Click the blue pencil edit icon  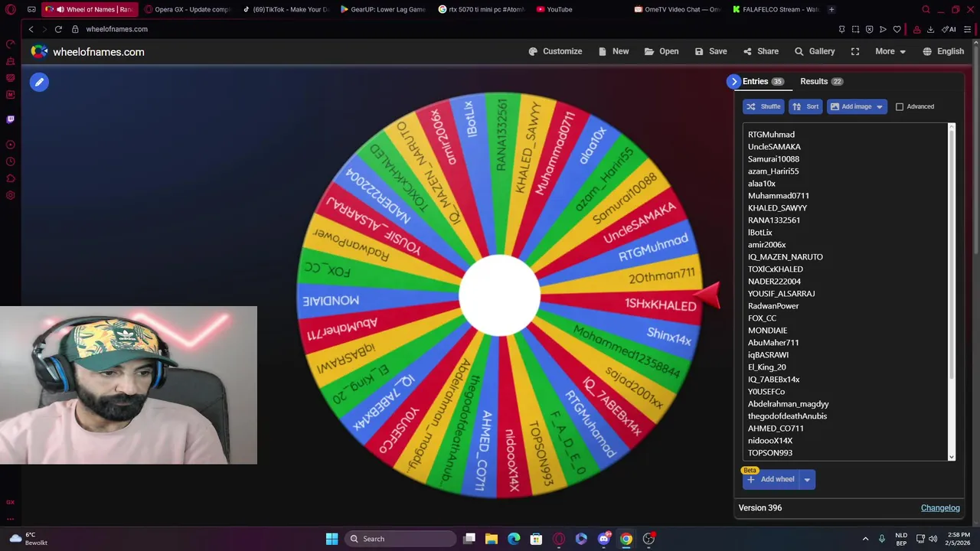(39, 82)
